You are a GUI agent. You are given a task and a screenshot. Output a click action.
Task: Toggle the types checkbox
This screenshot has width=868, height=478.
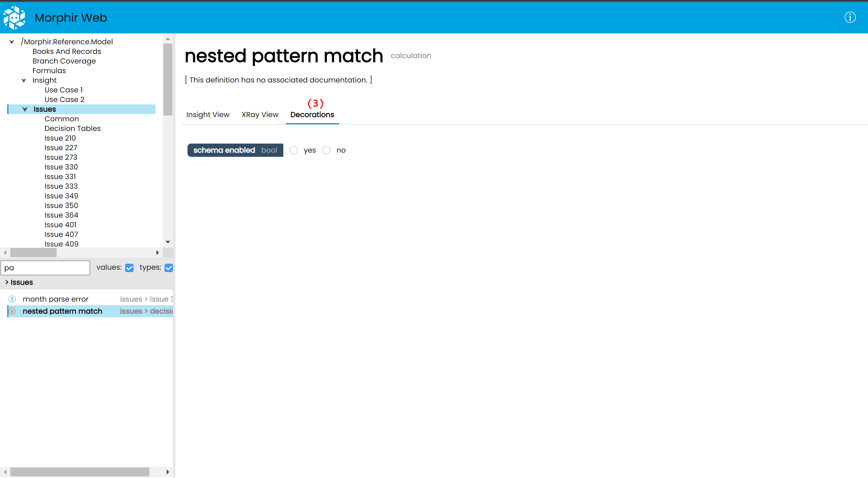click(x=168, y=268)
